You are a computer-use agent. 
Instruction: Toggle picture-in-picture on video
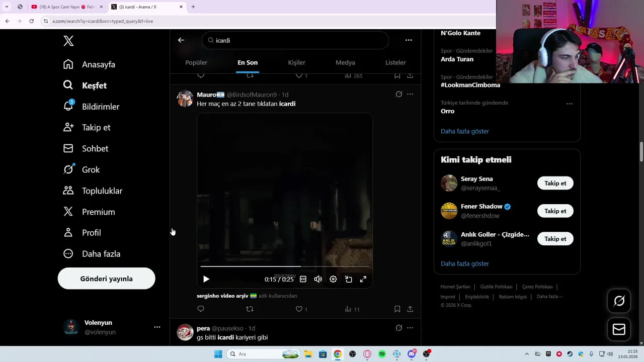[x=348, y=279]
